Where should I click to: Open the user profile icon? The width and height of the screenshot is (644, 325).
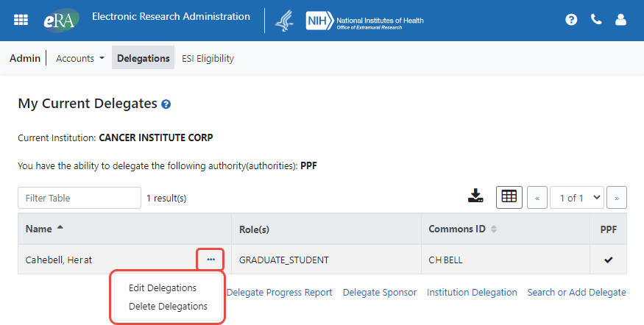[620, 20]
